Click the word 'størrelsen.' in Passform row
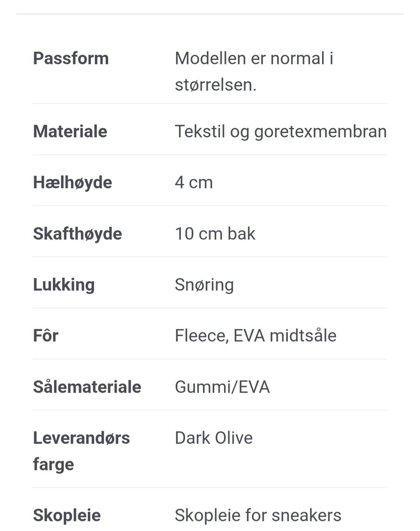The width and height of the screenshot is (420, 531). tap(216, 85)
